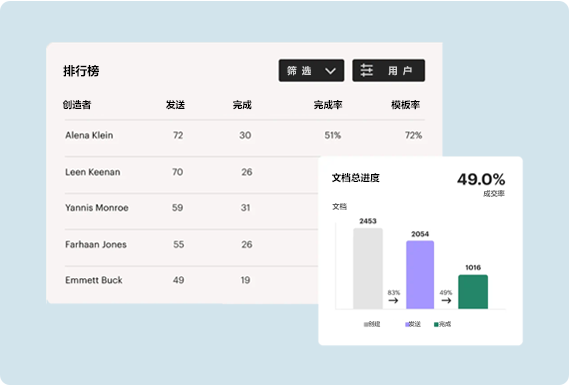Click the green 完成 legend swatch
The height and width of the screenshot is (385, 571).
click(436, 324)
